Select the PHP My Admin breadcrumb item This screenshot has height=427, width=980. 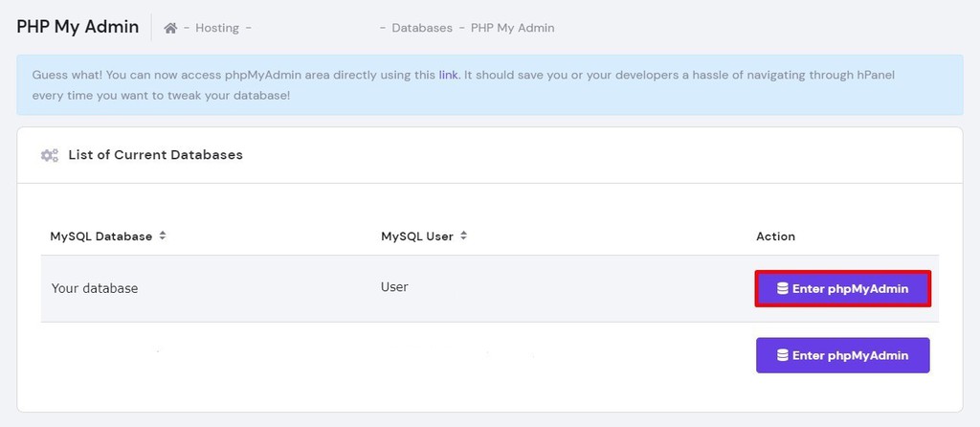click(x=513, y=28)
